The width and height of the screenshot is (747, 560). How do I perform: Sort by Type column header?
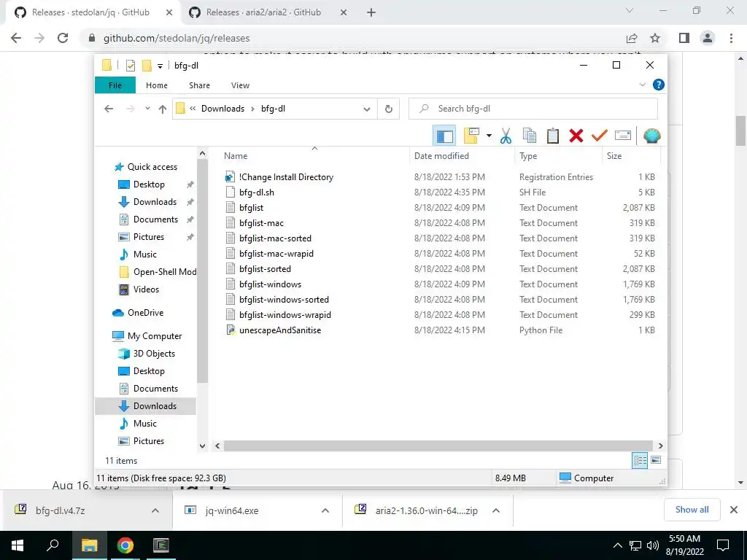tap(528, 156)
